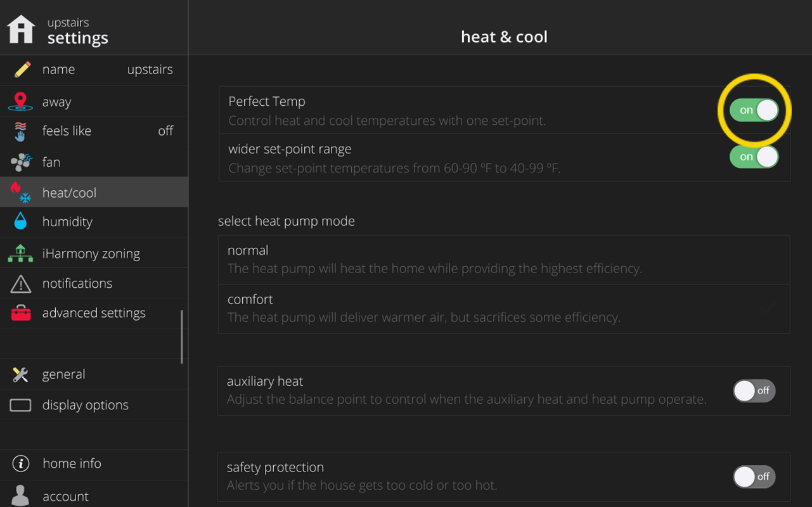812x507 pixels.
Task: Click the notifications warning triangle icon
Action: pyautogui.click(x=21, y=284)
